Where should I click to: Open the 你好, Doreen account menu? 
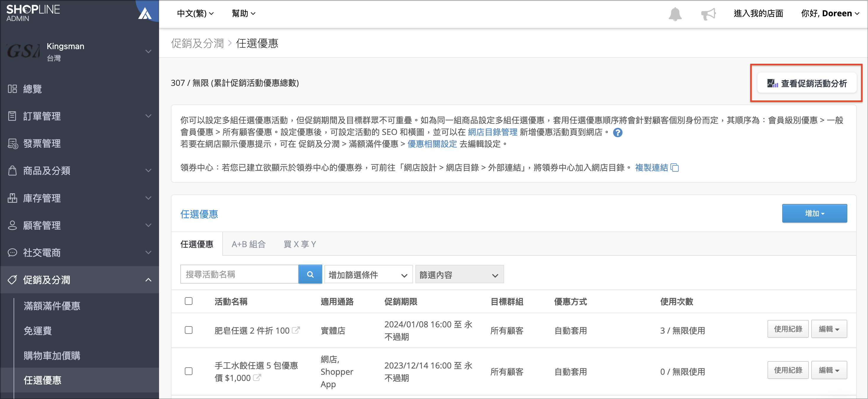coord(830,14)
